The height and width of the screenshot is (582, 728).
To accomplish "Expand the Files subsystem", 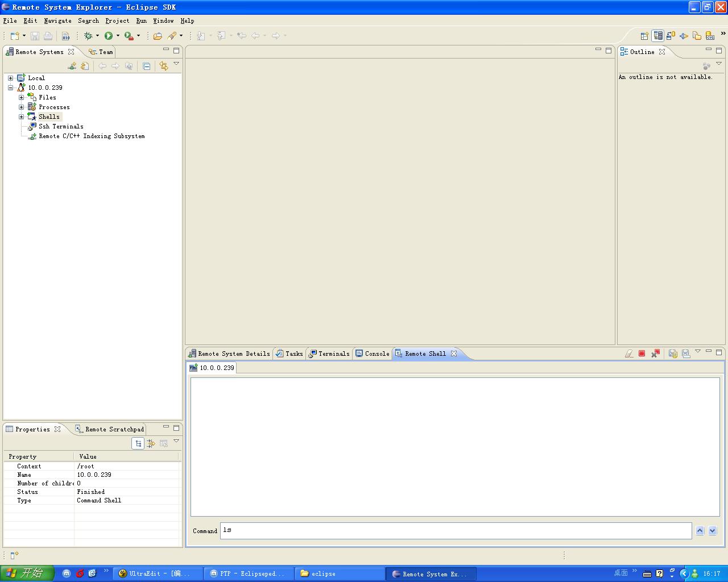I will [21, 97].
